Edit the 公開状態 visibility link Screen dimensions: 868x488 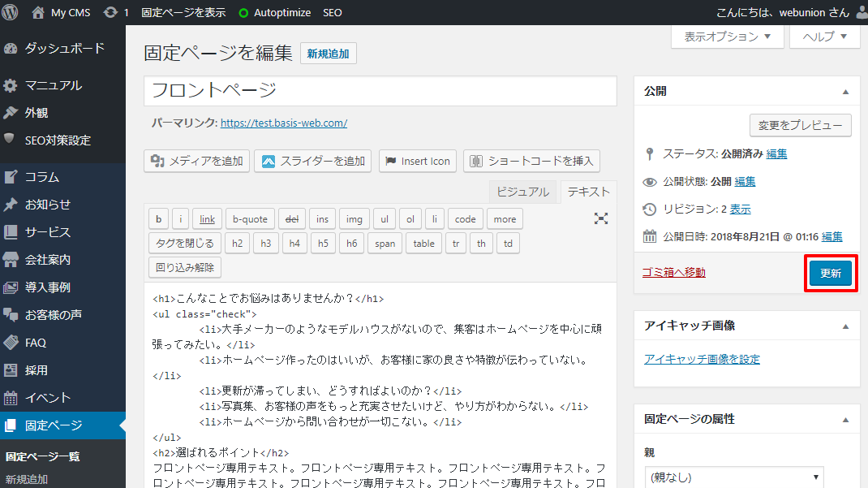(x=745, y=182)
